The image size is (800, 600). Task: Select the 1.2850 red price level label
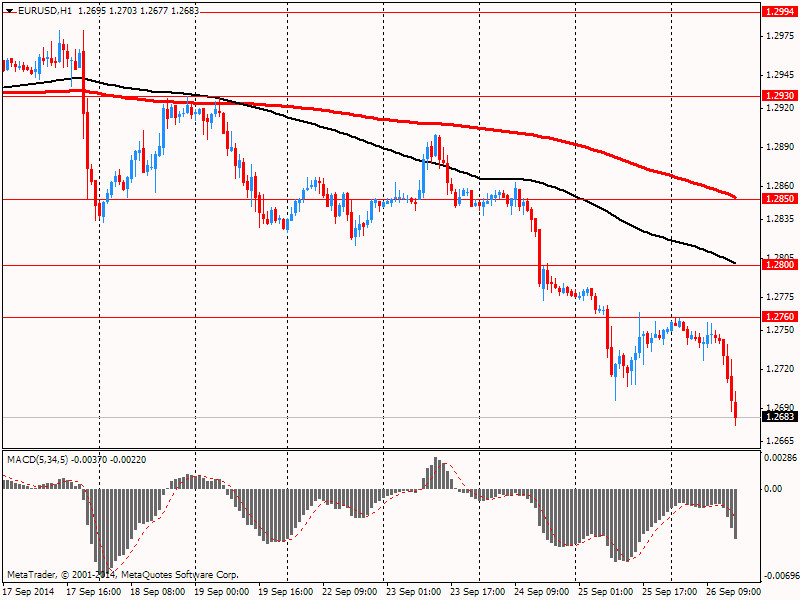click(780, 199)
